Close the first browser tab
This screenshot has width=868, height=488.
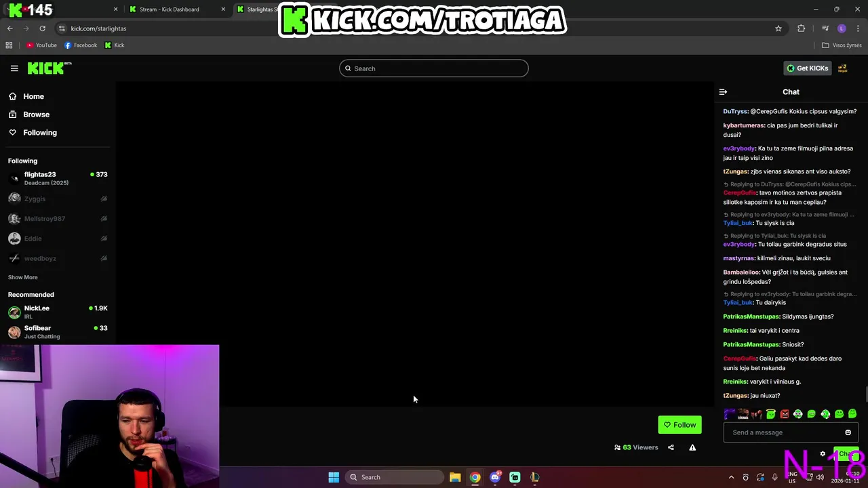tap(115, 9)
